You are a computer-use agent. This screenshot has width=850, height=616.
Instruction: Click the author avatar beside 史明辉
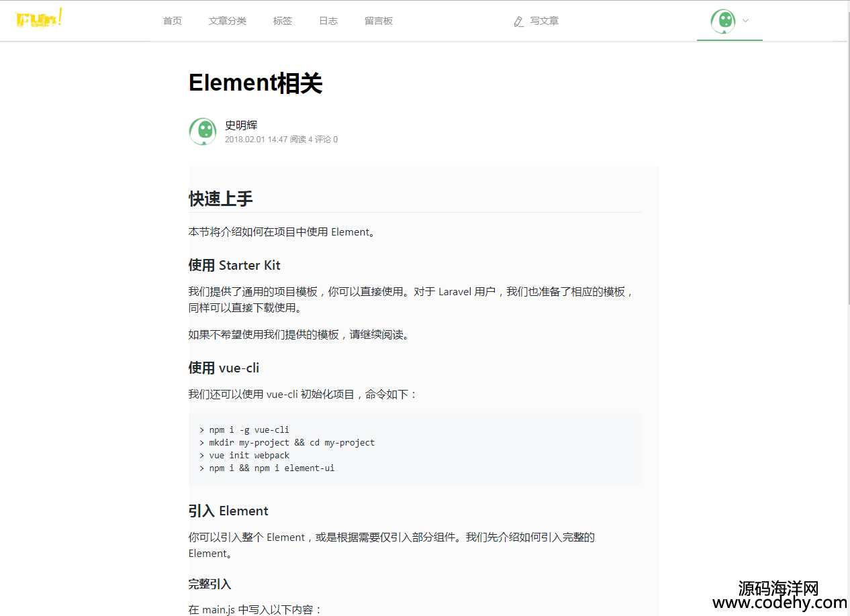[203, 132]
